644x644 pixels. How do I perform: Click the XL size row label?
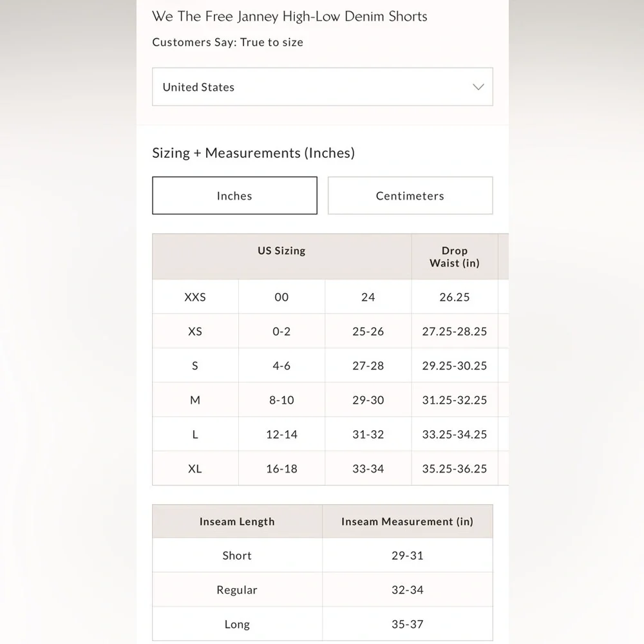coord(195,469)
